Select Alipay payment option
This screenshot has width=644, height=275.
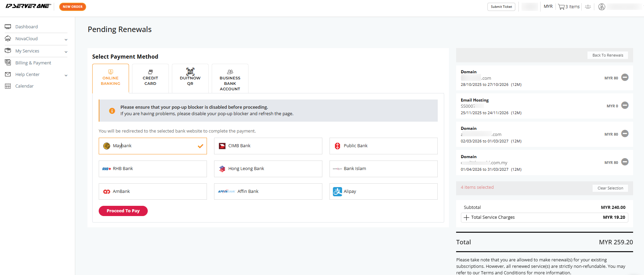383,192
